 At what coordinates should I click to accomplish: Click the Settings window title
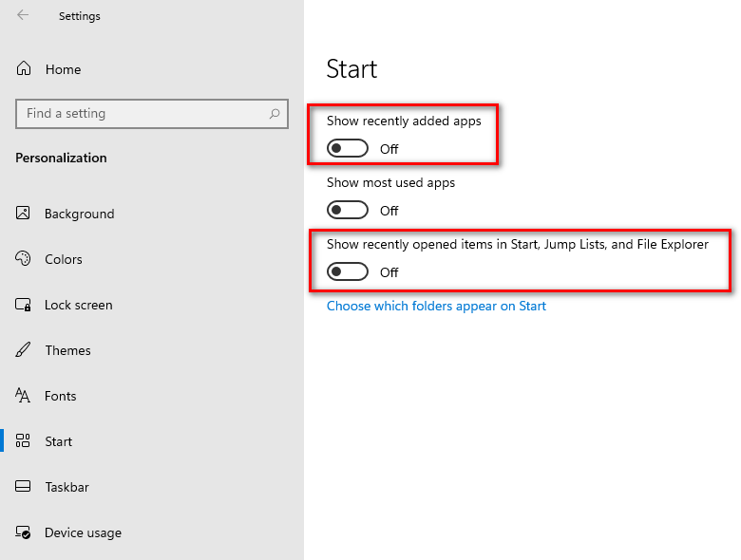pos(80,16)
